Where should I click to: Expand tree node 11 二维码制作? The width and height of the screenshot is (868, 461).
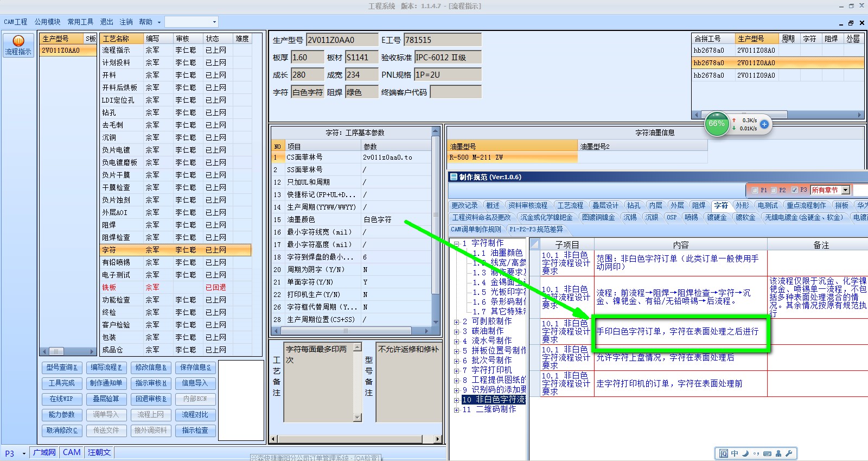(x=457, y=409)
